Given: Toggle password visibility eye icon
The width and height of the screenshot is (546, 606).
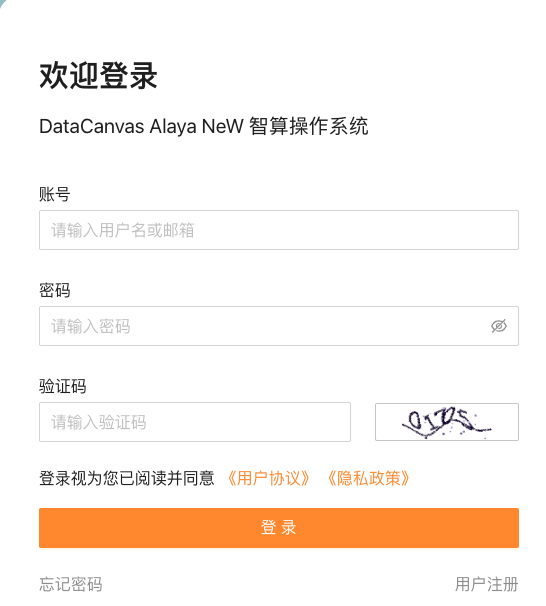Looking at the screenshot, I should tap(498, 326).
